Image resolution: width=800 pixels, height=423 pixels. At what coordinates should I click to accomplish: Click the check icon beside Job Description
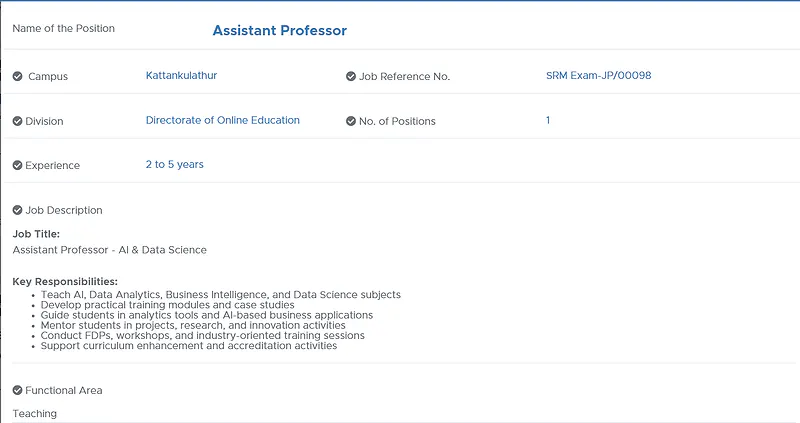click(17, 210)
